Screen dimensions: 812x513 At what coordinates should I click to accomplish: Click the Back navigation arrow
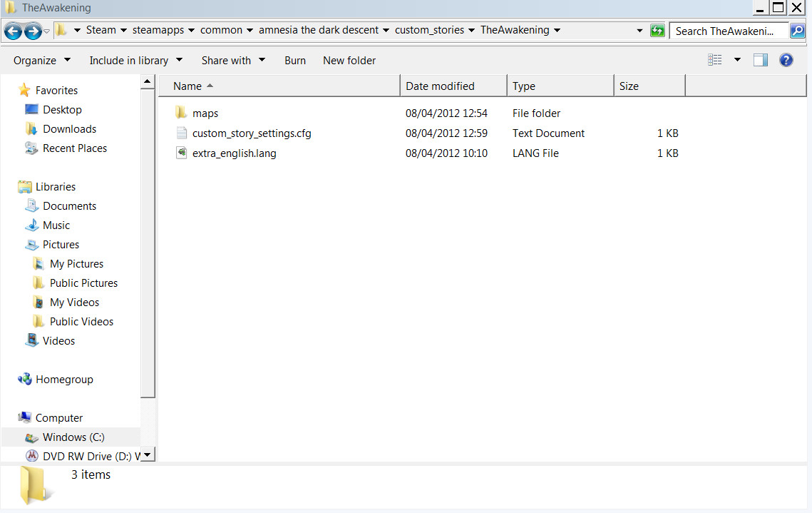tap(13, 31)
